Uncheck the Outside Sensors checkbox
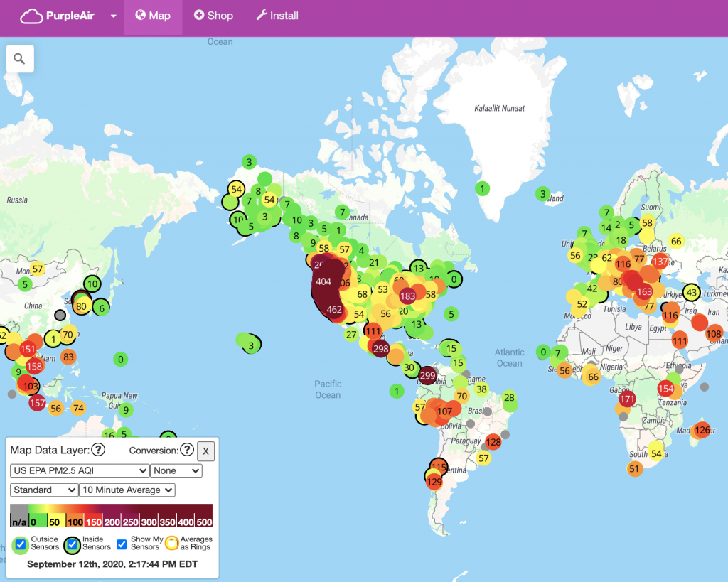 click(x=21, y=544)
